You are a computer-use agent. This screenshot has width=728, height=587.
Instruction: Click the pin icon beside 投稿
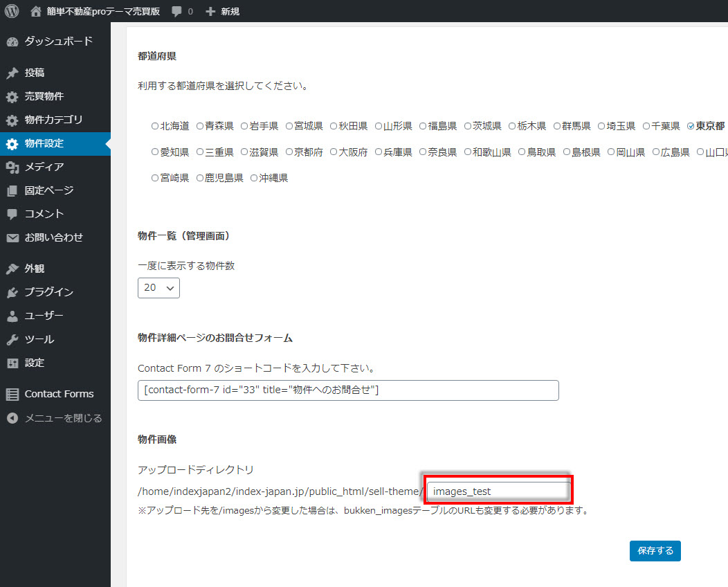coord(12,73)
